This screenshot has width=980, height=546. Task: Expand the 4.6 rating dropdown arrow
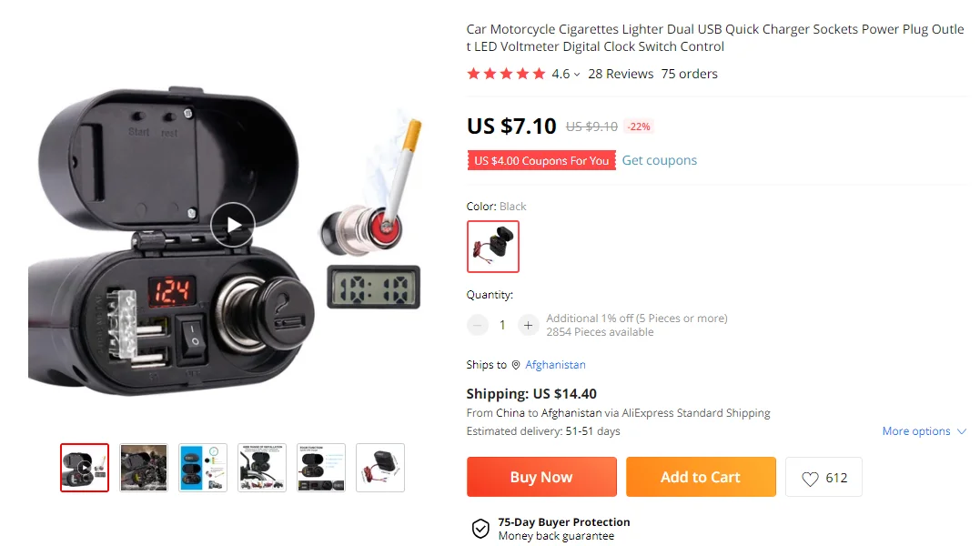577,75
